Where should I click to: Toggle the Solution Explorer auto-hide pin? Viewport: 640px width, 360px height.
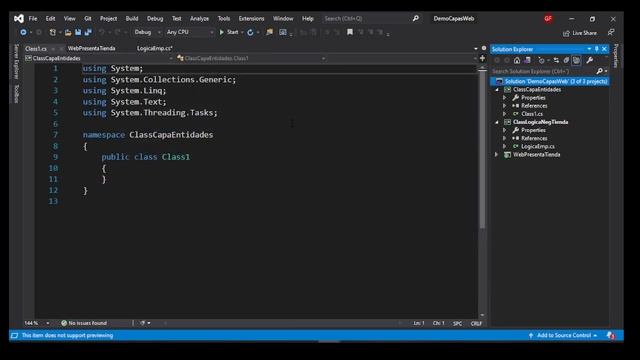point(596,49)
